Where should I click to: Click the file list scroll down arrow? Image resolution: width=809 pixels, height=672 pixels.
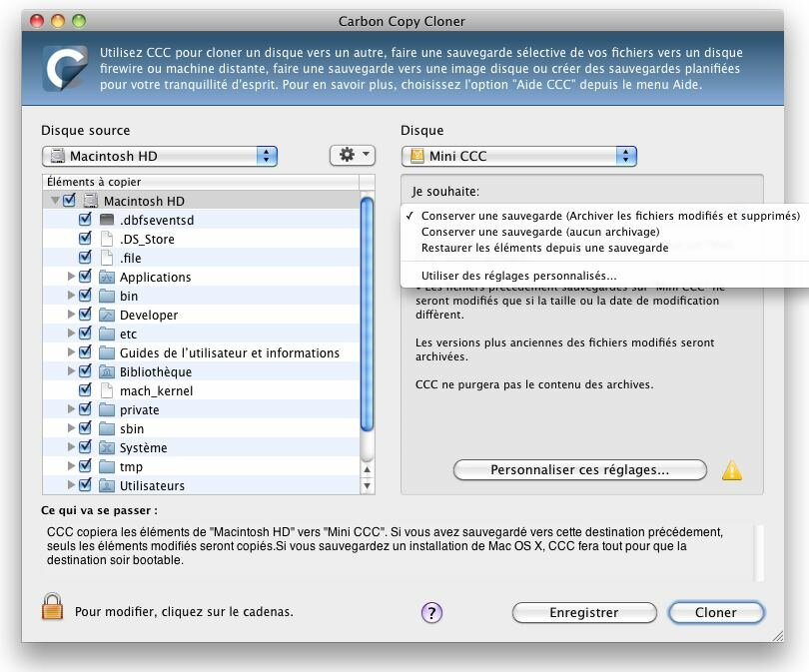coord(367,486)
